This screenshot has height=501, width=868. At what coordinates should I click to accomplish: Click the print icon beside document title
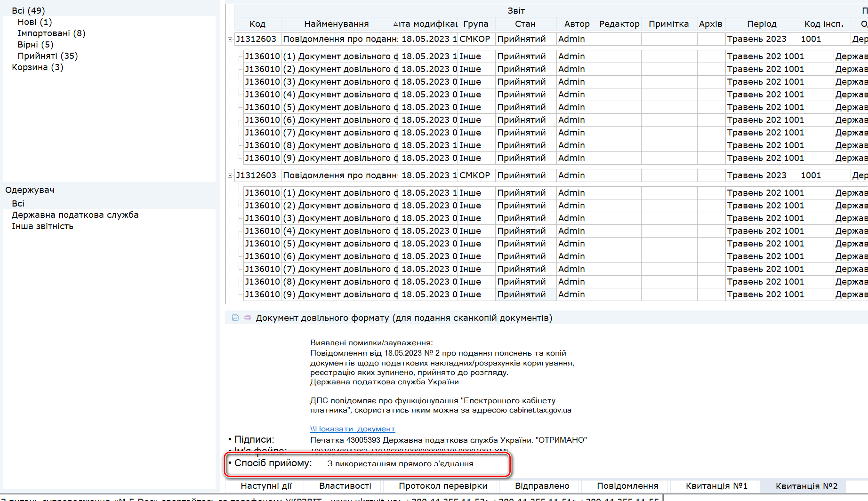[x=248, y=318]
